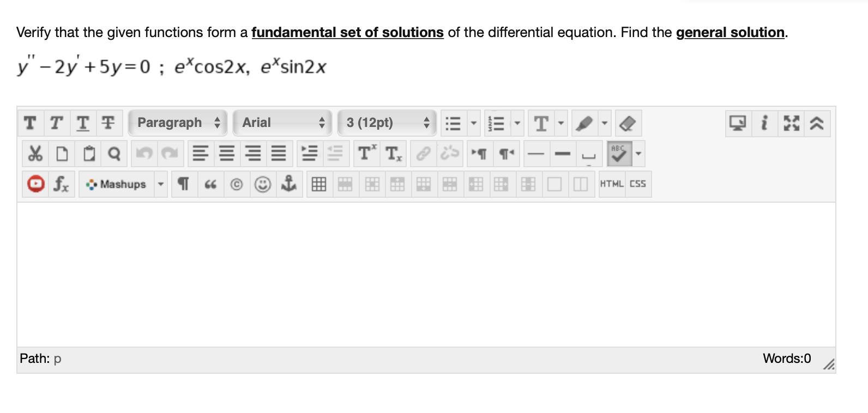Viewport: 868px width, 413px height.
Task: Insert a table
Action: click(319, 184)
